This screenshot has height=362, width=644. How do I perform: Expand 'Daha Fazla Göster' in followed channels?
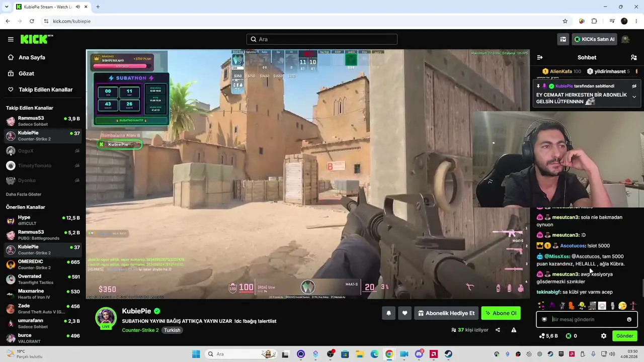pyautogui.click(x=24, y=194)
